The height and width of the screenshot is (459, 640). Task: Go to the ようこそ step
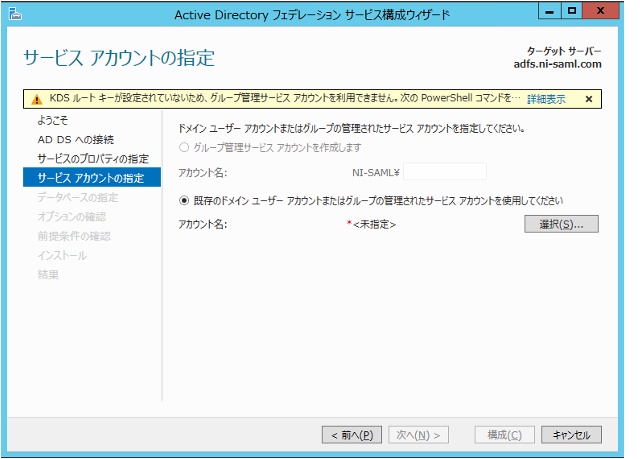pyautogui.click(x=53, y=120)
